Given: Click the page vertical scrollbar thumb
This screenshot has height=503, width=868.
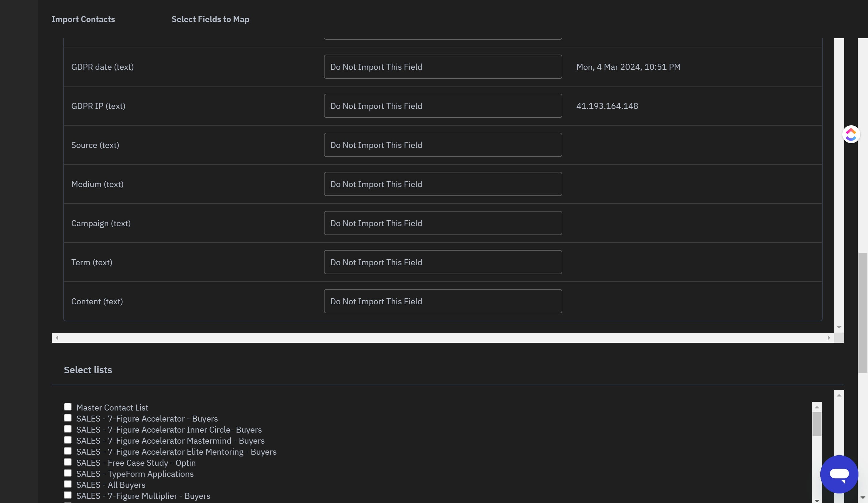Looking at the screenshot, I should point(863,313).
